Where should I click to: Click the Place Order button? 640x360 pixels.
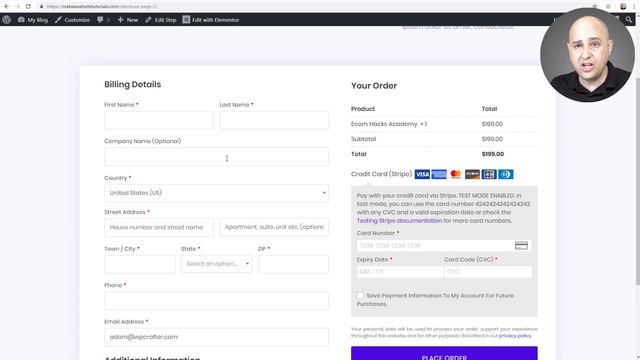tap(444, 353)
